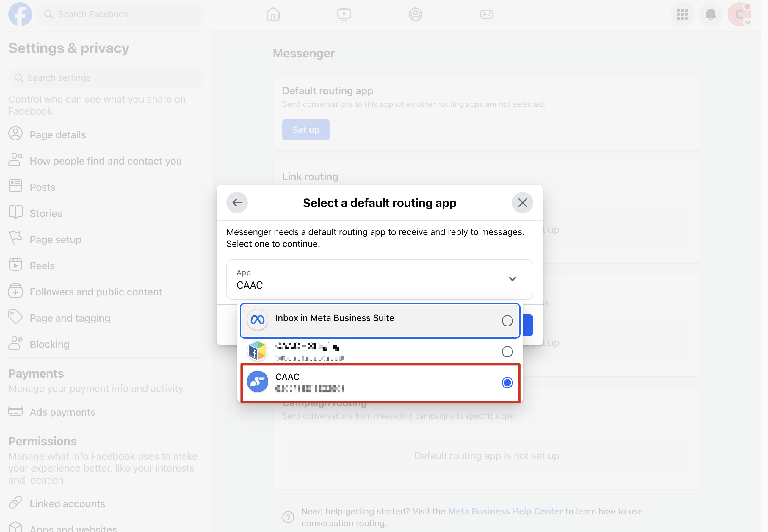Image resolution: width=768 pixels, height=532 pixels.
Task: Click the Page setup flag icon
Action: 15,239
